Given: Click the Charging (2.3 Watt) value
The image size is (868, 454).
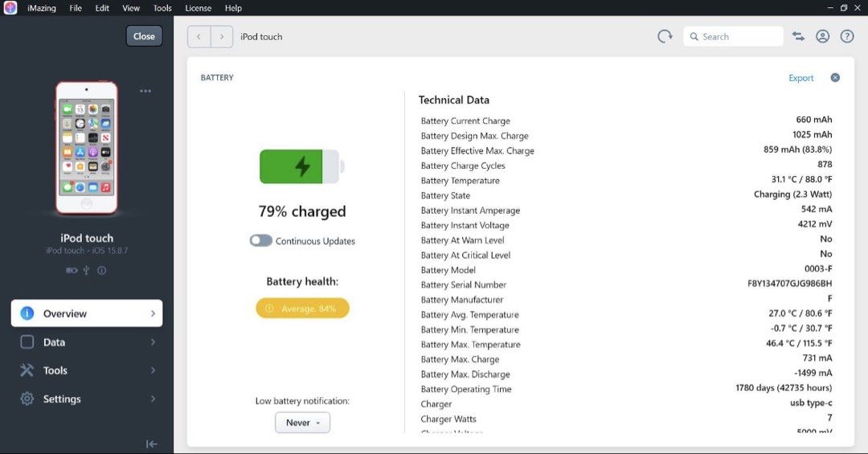Looking at the screenshot, I should 792,194.
